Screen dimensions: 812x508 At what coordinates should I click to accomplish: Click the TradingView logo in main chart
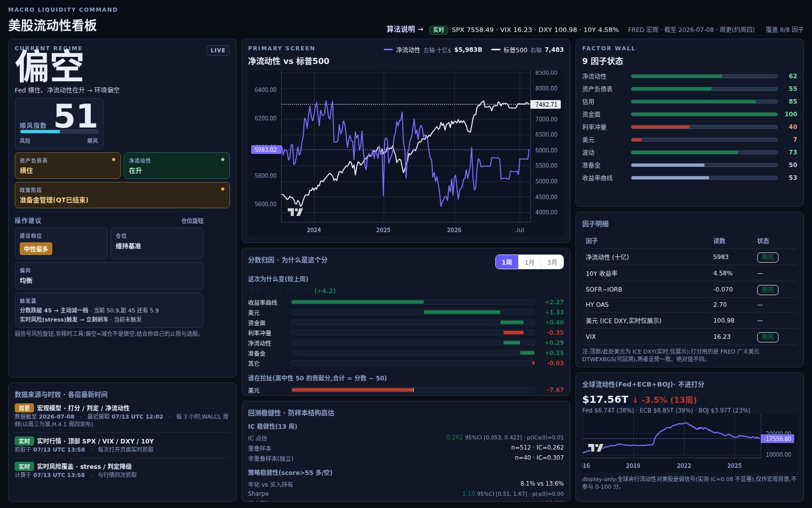pos(295,212)
